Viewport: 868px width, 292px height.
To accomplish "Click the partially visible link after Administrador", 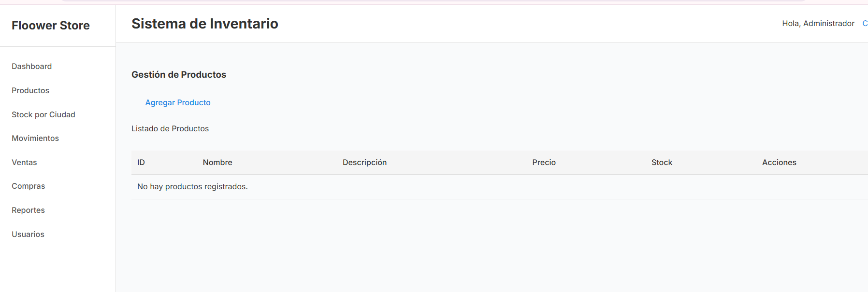I will 865,24.
